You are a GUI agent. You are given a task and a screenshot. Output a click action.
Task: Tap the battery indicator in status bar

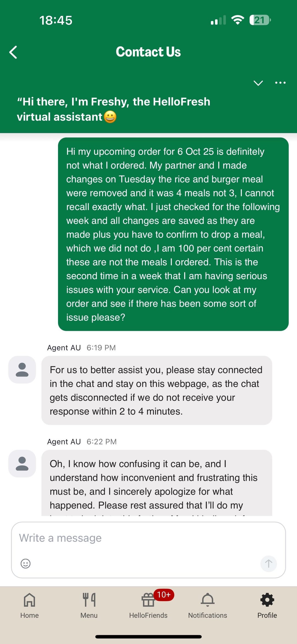tap(260, 20)
